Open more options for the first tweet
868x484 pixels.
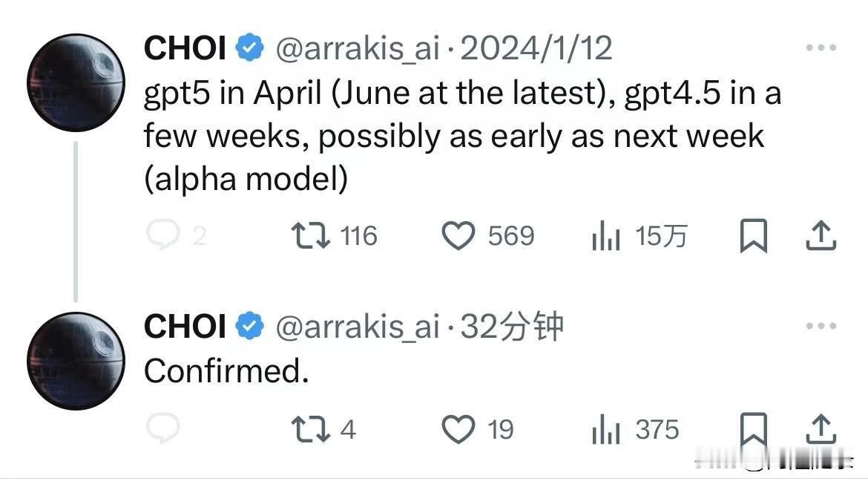(x=821, y=48)
